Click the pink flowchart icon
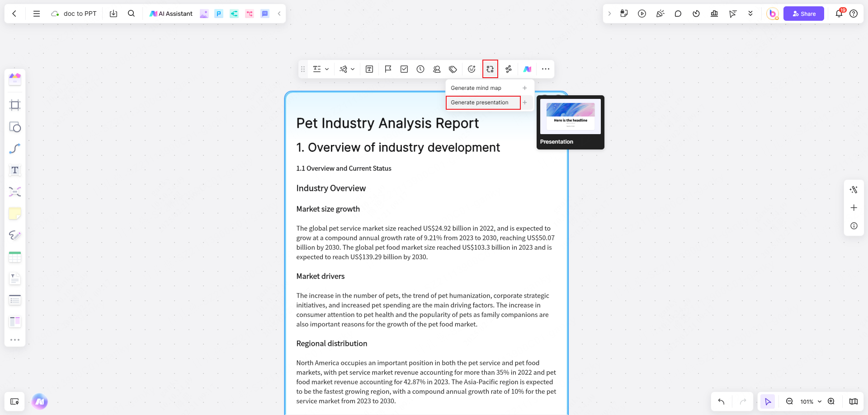The height and width of the screenshot is (415, 868). pyautogui.click(x=250, y=14)
